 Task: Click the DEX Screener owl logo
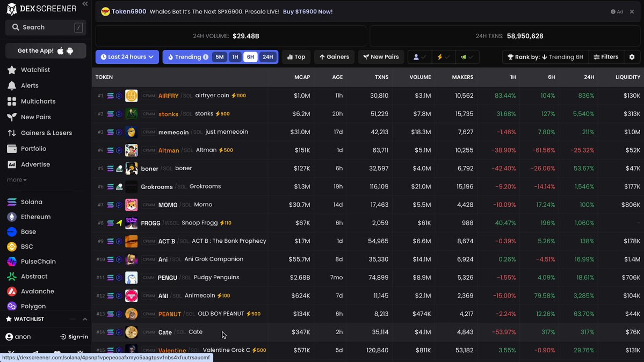[12, 9]
